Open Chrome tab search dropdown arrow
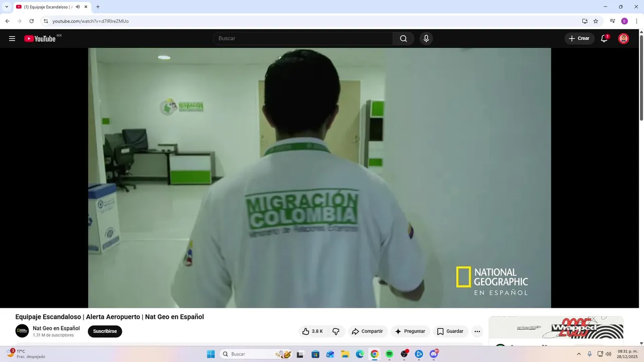This screenshot has width=644, height=362. click(7, 7)
